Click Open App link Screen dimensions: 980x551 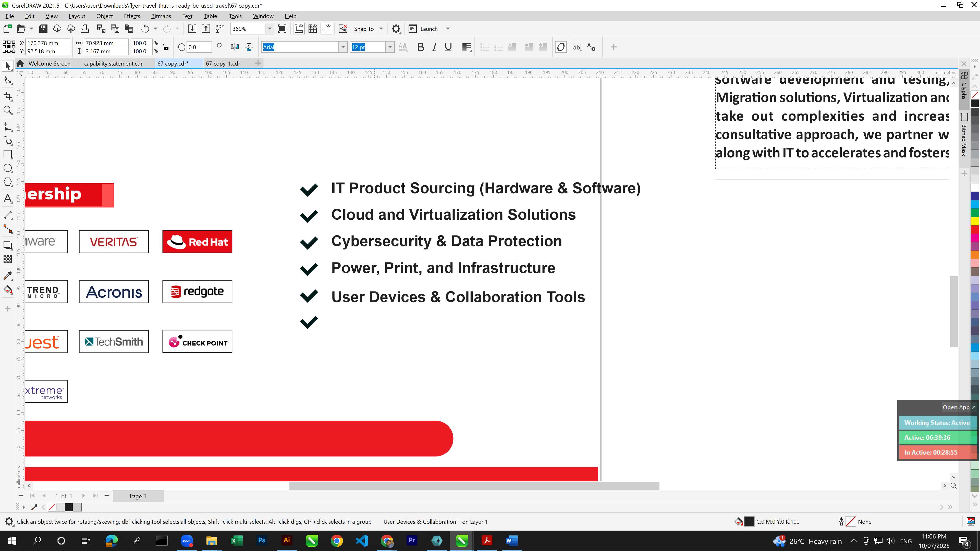pos(959,407)
